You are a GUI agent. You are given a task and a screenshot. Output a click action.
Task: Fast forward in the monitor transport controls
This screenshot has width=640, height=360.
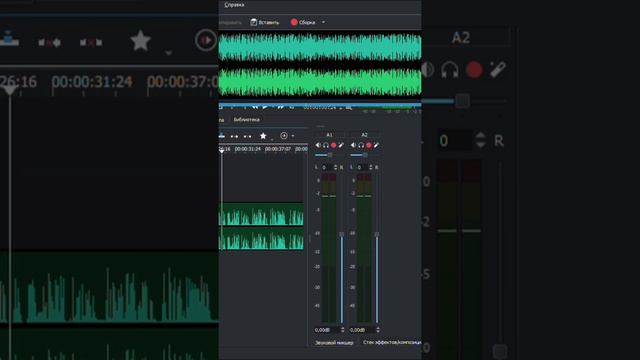coord(280,107)
